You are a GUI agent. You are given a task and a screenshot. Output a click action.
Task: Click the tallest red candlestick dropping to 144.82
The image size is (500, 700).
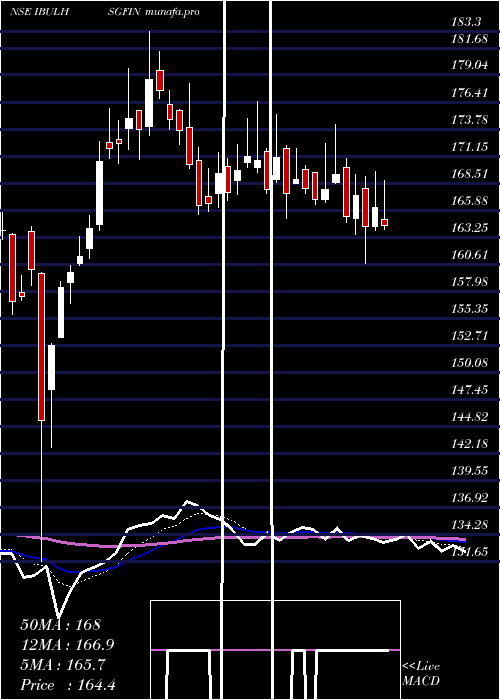click(x=42, y=347)
